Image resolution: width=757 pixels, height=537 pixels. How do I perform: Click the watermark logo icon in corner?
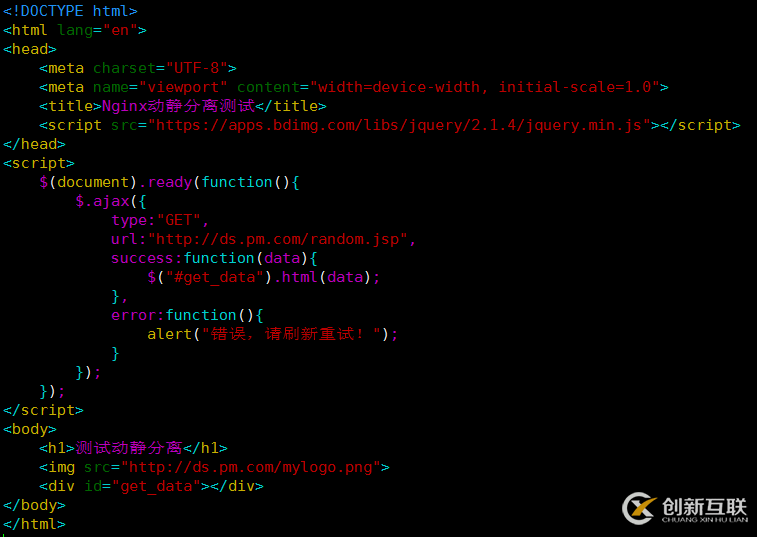pos(640,508)
